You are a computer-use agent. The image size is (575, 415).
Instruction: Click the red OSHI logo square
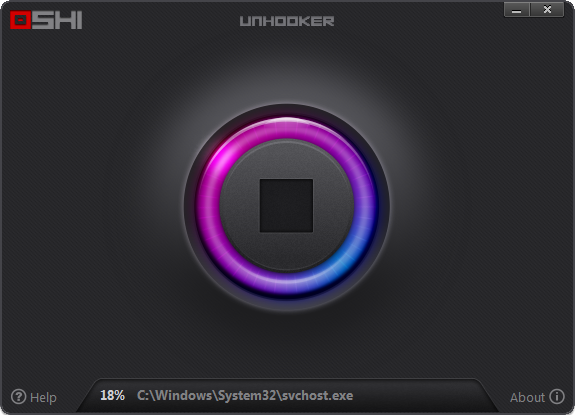21,20
